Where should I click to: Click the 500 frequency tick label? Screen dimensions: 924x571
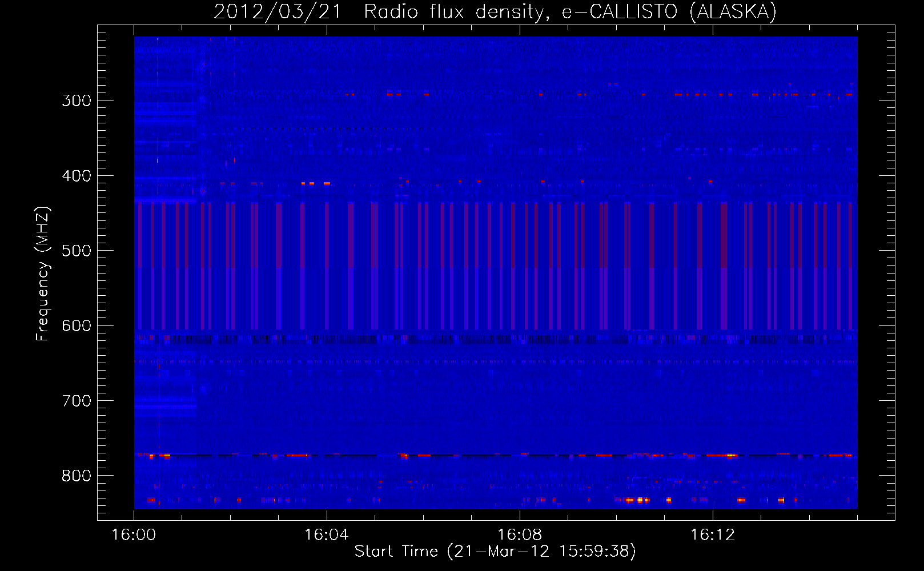tap(77, 251)
